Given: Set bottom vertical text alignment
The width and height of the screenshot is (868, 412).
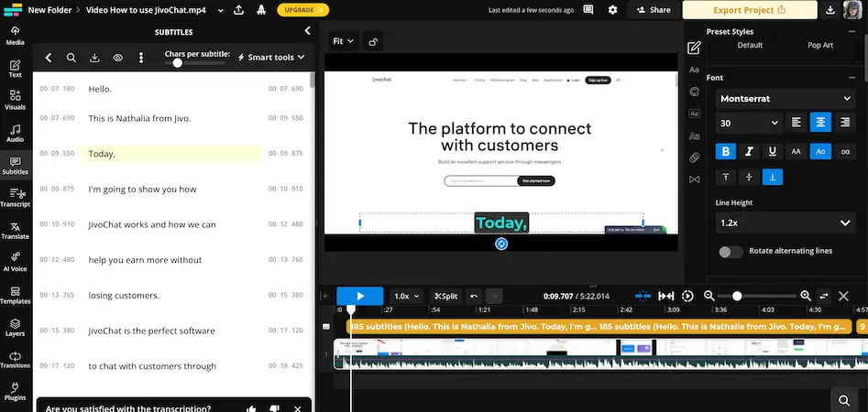Looking at the screenshot, I should (x=773, y=177).
